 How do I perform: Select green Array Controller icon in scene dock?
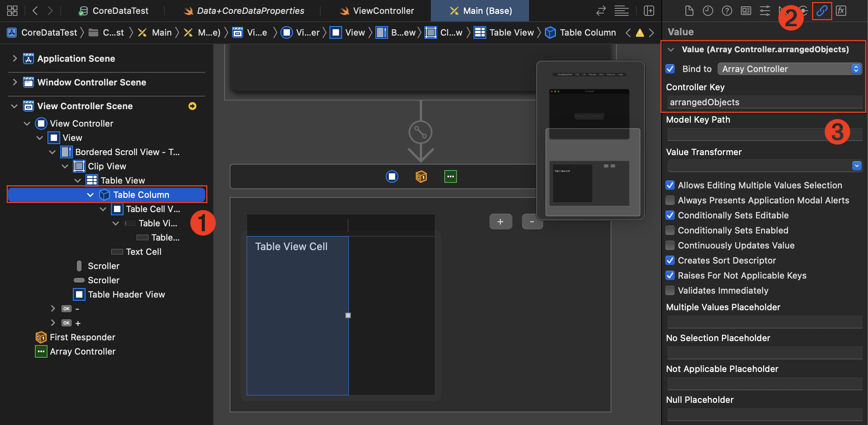[451, 176]
